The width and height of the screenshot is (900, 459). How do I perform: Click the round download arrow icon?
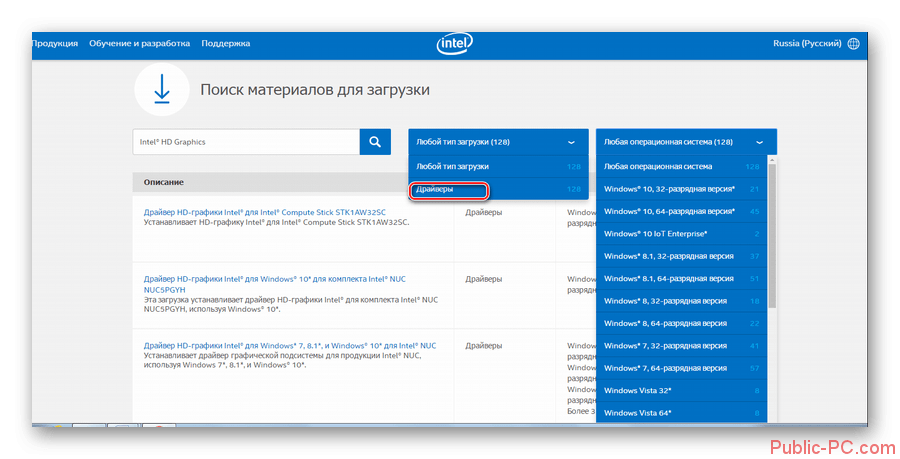[161, 90]
